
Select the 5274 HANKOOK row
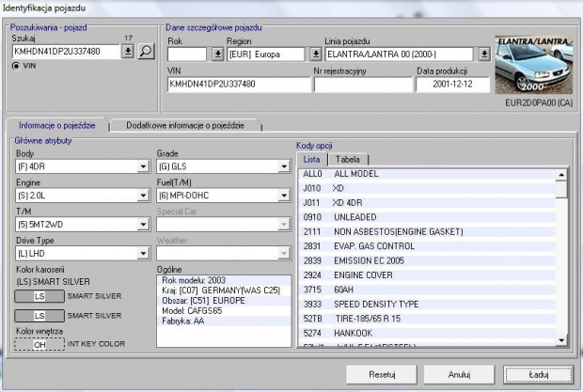(427, 334)
